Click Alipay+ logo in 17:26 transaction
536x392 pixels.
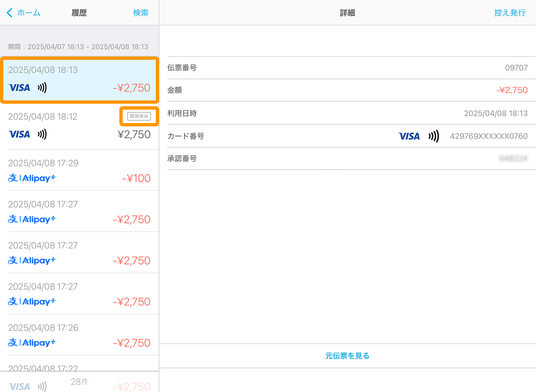click(x=32, y=343)
